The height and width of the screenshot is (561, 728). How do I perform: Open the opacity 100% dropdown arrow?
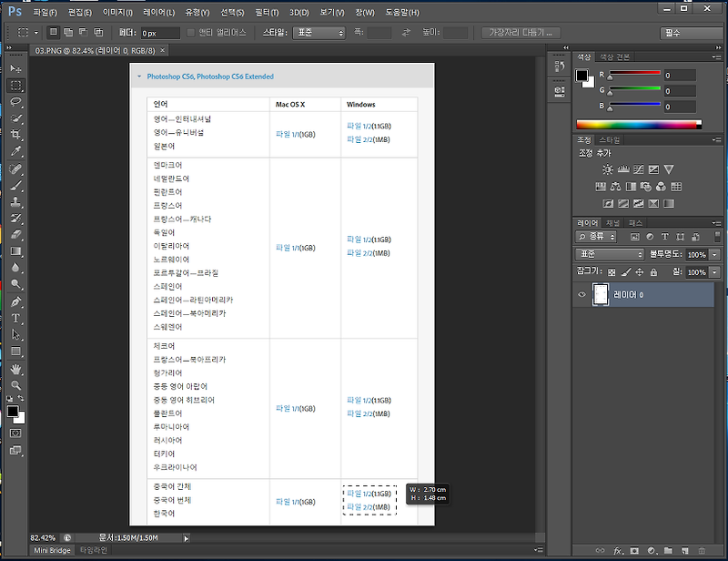point(715,255)
